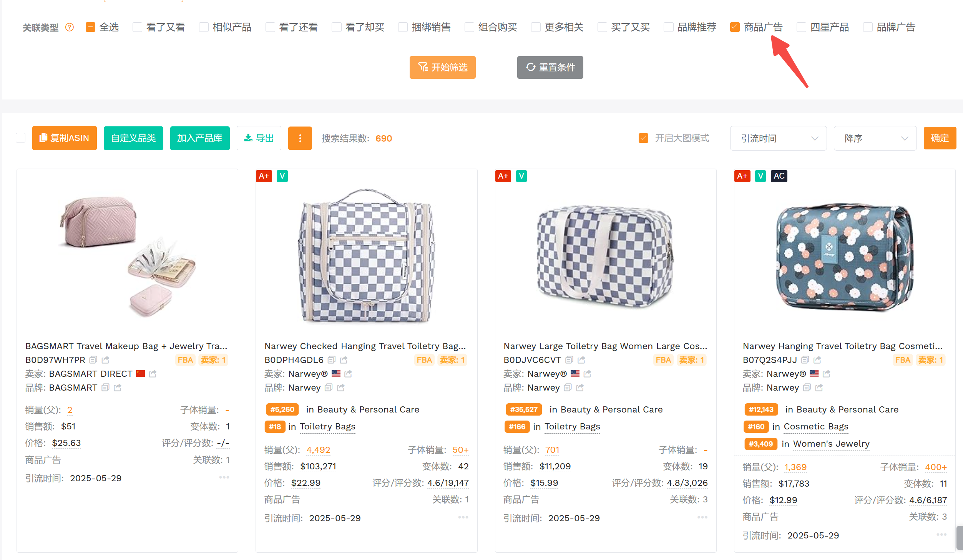
Task: Copy ASIN B0DJVC6CVT icon
Action: click(569, 360)
